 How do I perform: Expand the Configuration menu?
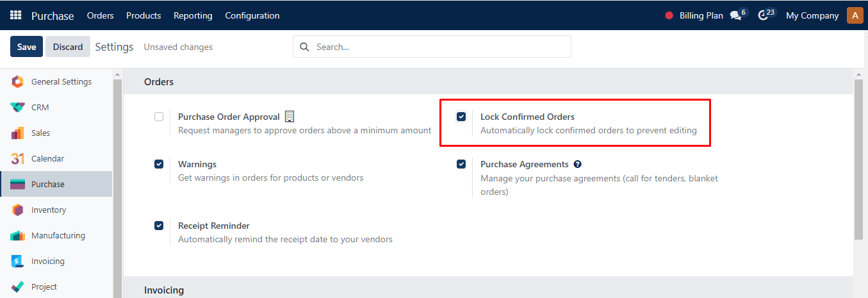click(252, 15)
